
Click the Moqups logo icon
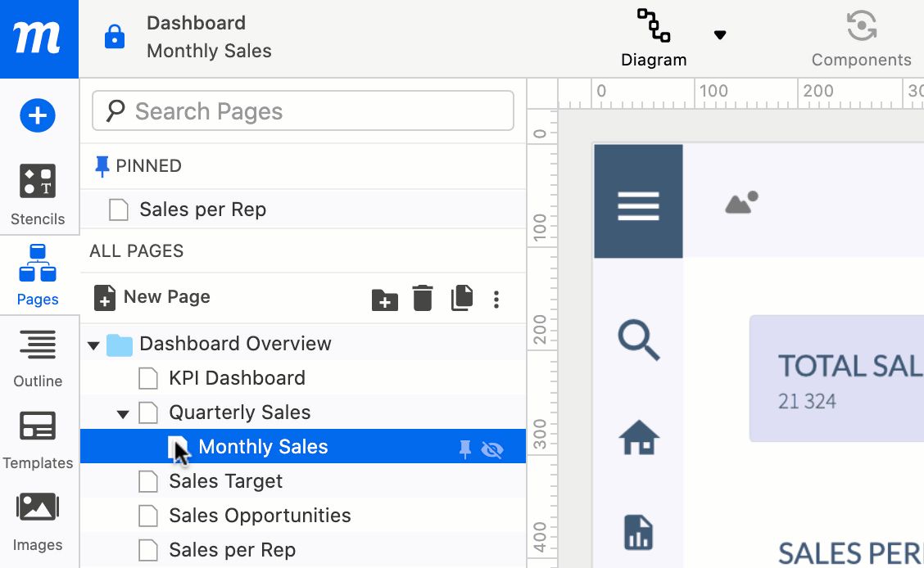[38, 38]
